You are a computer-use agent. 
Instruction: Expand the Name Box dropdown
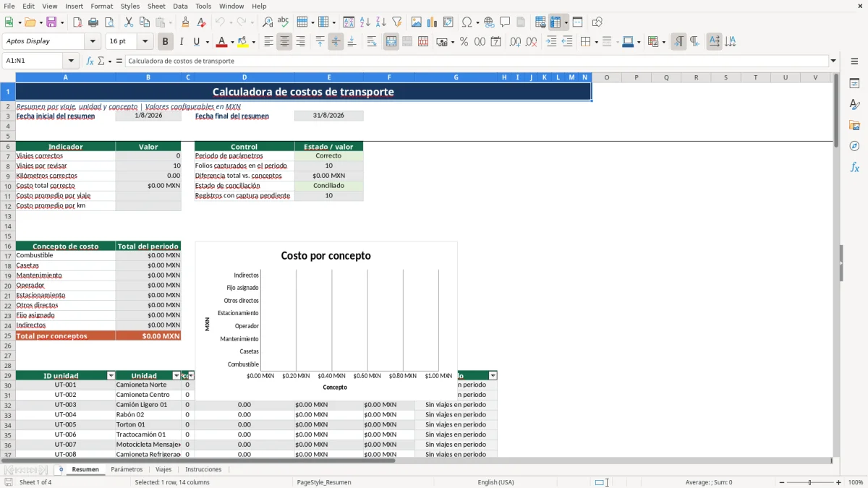click(x=71, y=61)
